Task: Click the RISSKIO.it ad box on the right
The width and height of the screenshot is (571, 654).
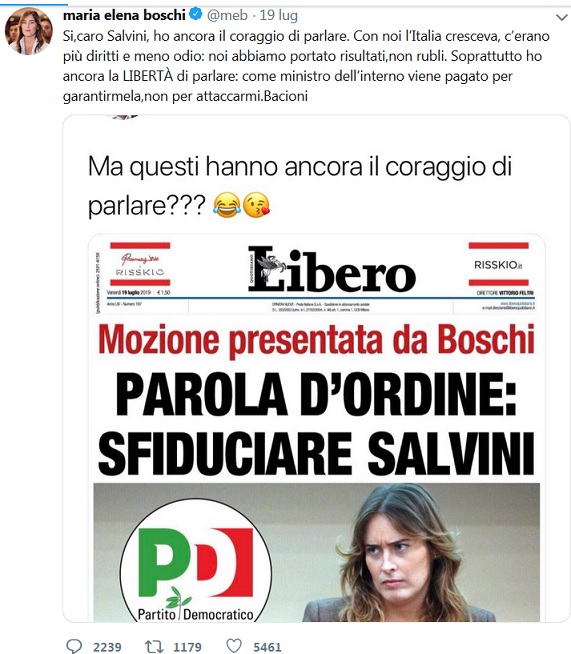Action: [498, 264]
